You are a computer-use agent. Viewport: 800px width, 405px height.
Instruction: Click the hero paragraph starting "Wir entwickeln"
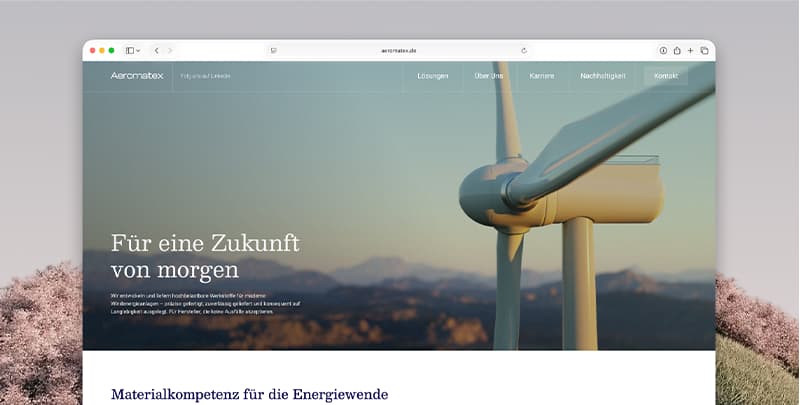[205, 303]
